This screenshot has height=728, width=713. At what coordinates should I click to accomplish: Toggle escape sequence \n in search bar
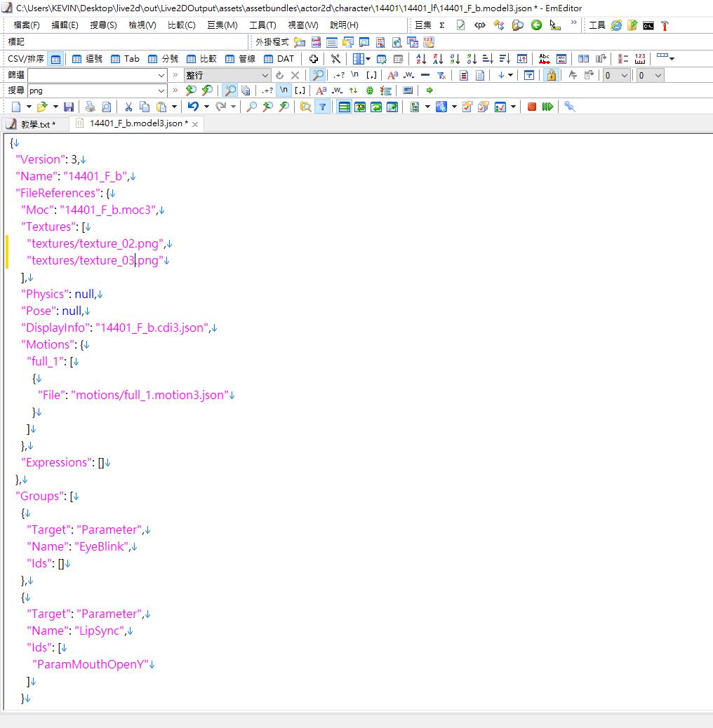[x=284, y=90]
